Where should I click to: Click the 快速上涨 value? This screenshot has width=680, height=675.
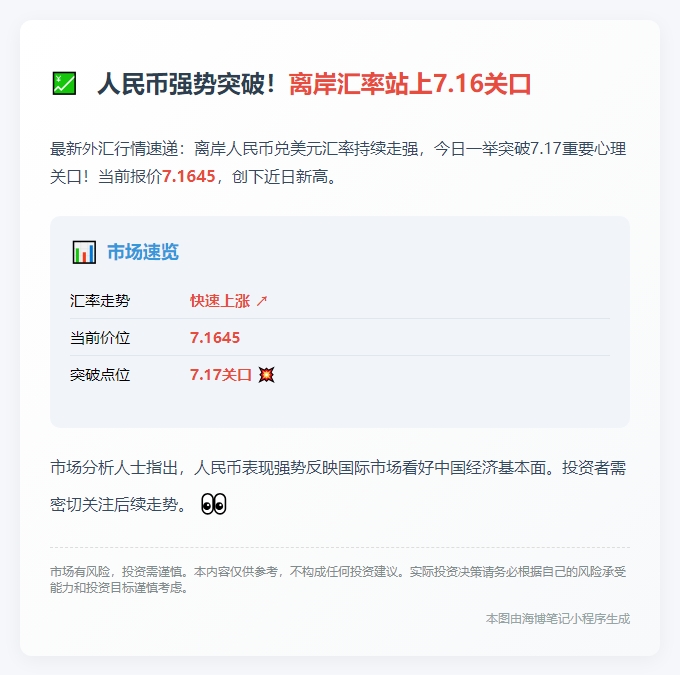(x=220, y=301)
